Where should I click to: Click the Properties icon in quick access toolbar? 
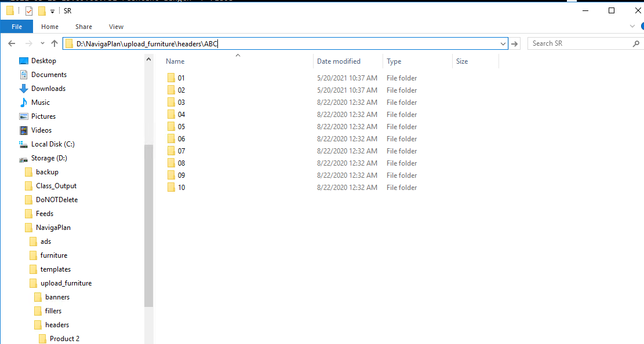29,11
